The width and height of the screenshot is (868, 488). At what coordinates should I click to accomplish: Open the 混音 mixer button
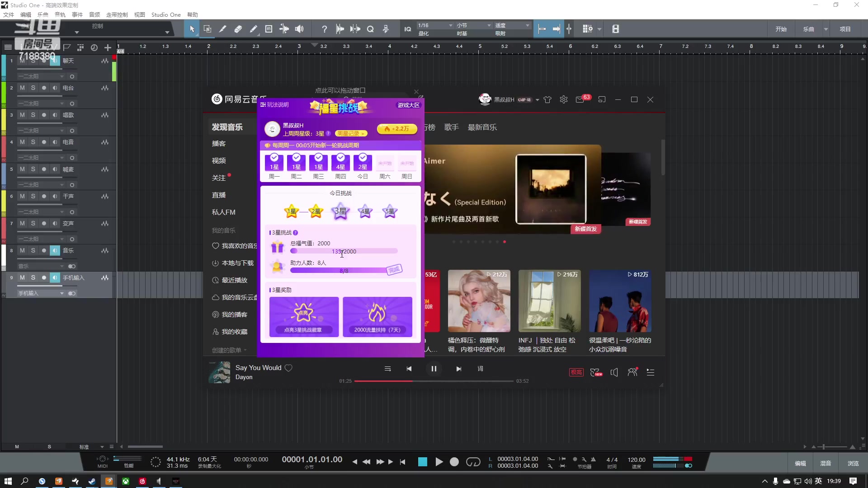click(826, 463)
